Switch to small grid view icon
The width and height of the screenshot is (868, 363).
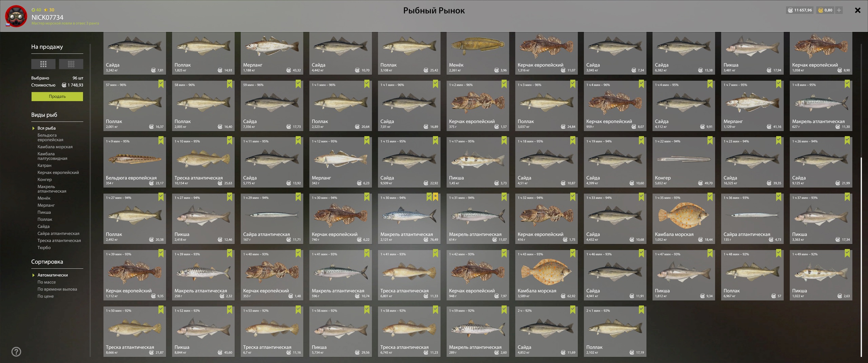71,64
